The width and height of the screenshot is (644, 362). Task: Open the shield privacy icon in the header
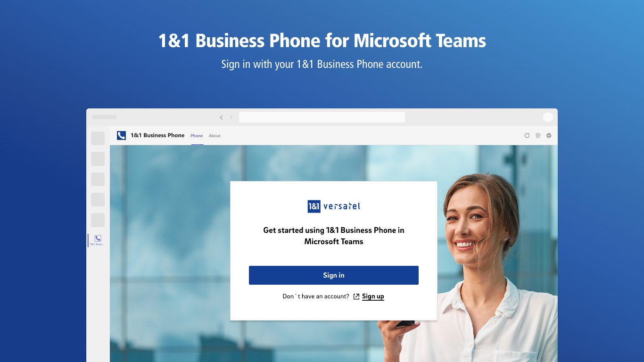click(x=538, y=136)
